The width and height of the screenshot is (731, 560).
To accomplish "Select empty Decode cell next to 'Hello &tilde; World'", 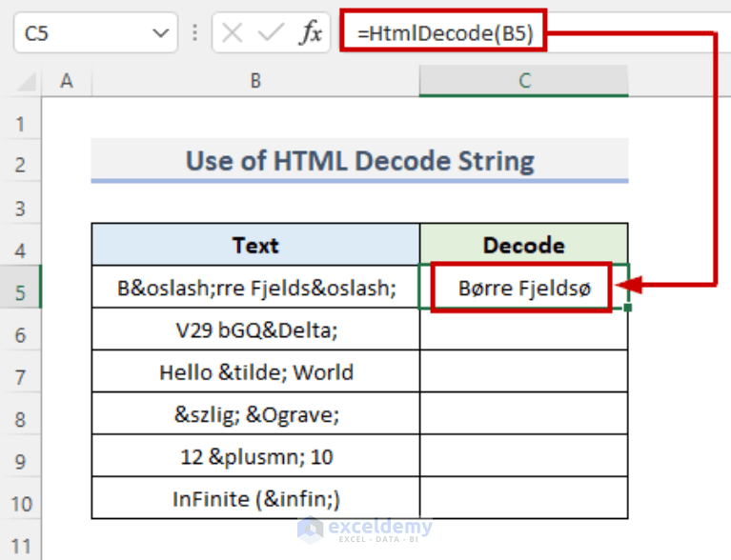I will coord(524,371).
